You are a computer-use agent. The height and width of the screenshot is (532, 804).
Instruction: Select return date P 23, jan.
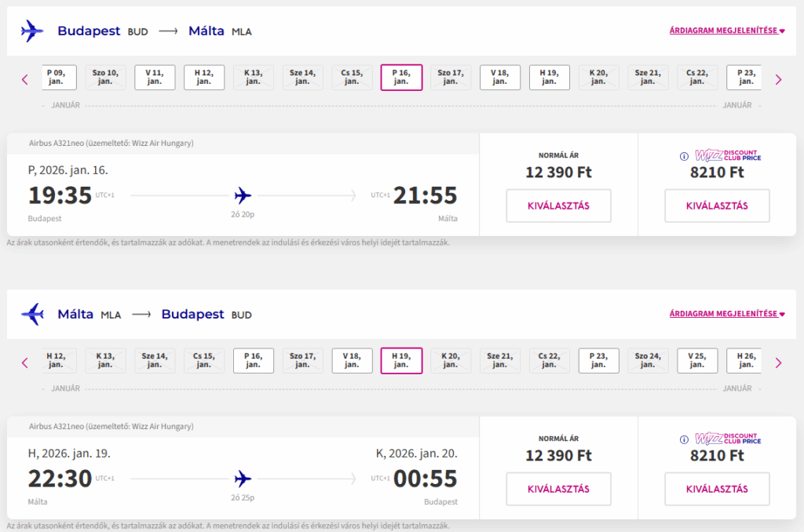coord(599,361)
